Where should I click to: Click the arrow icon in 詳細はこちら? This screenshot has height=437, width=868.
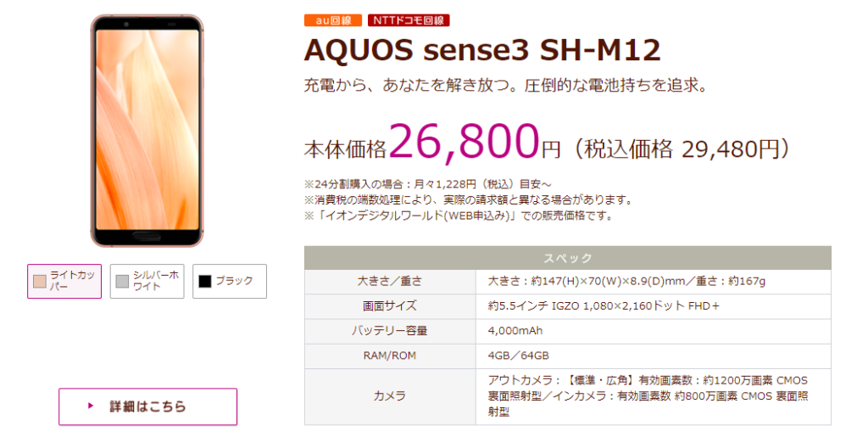pos(91,406)
